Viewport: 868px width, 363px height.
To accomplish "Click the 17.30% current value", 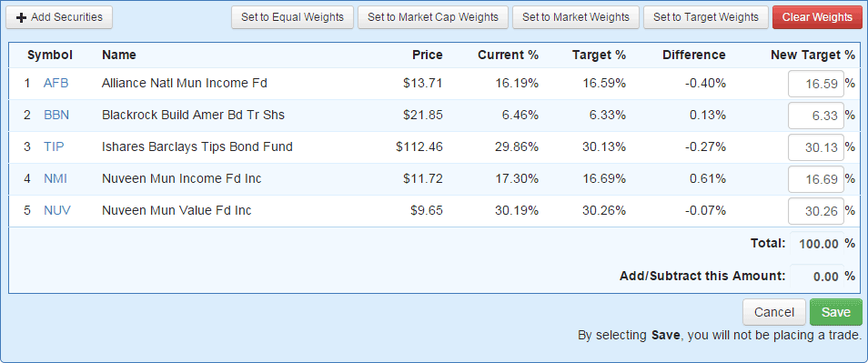I will [x=517, y=178].
